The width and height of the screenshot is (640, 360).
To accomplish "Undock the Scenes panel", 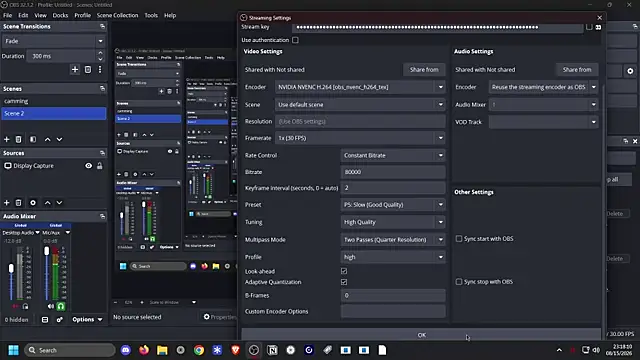I will (102, 89).
